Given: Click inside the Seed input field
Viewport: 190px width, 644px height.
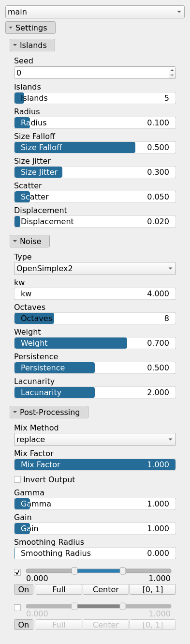Looking at the screenshot, I should [91, 73].
